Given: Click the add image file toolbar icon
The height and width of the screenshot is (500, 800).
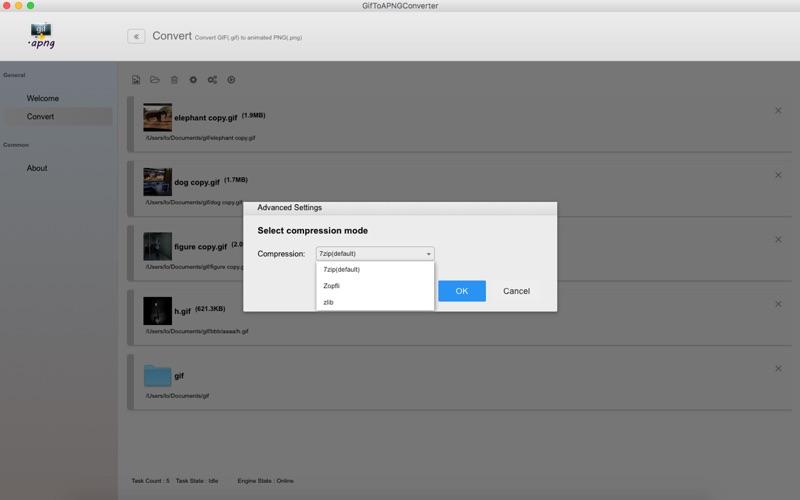Looking at the screenshot, I should pos(136,80).
